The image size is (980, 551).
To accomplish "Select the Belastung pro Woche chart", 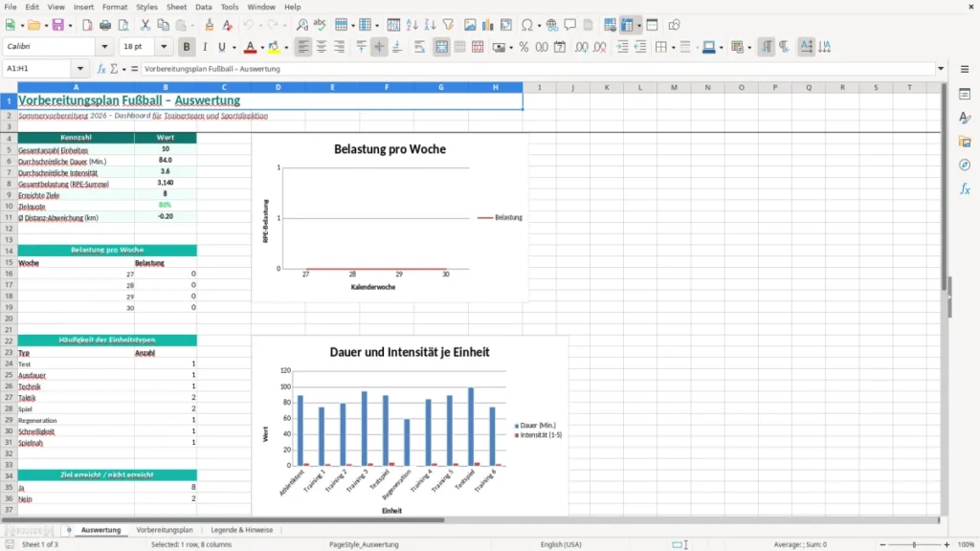I will click(390, 217).
